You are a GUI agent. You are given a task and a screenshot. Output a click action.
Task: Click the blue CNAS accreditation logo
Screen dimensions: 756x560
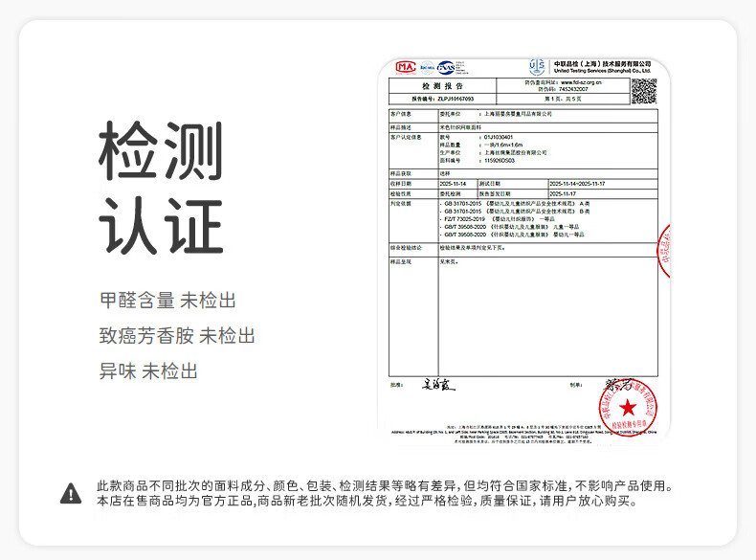pyautogui.click(x=446, y=67)
